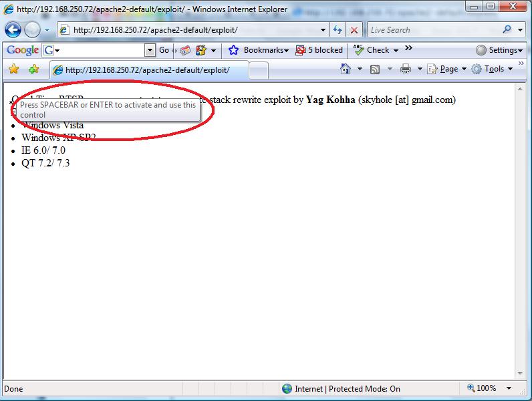Click the Google news icon
The height and width of the screenshot is (401, 532).
(x=185, y=51)
